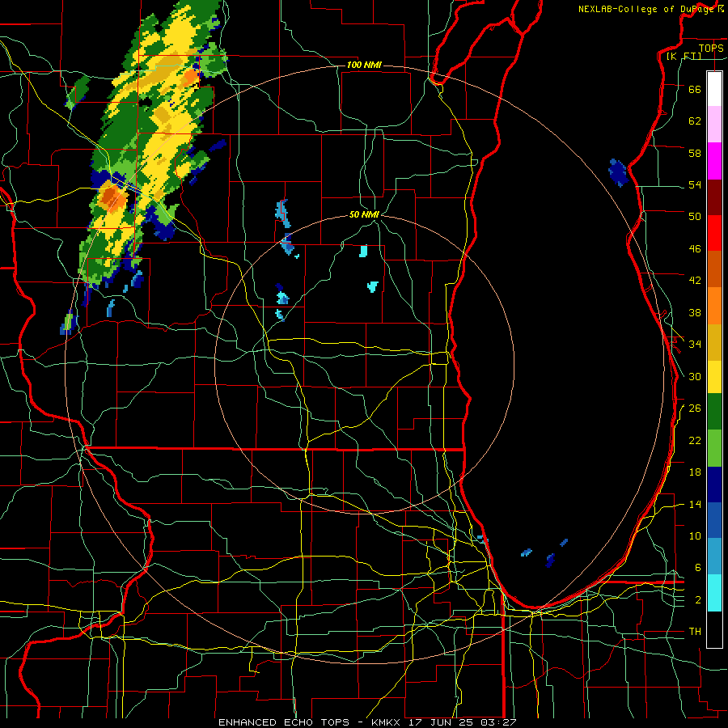Image resolution: width=728 pixels, height=728 pixels.
Task: Select the 22 value on legend scale
Action: pos(695,440)
